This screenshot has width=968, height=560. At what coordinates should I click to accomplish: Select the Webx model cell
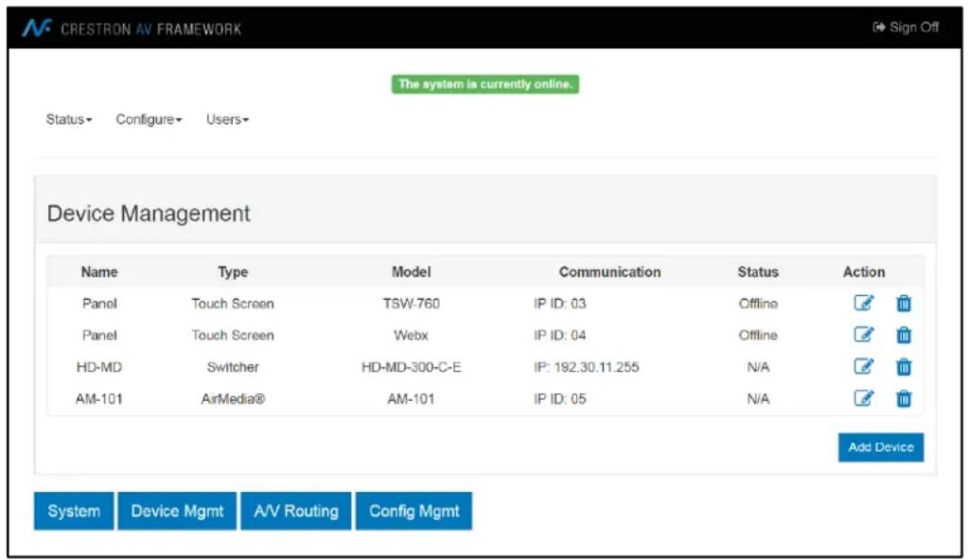(x=412, y=335)
